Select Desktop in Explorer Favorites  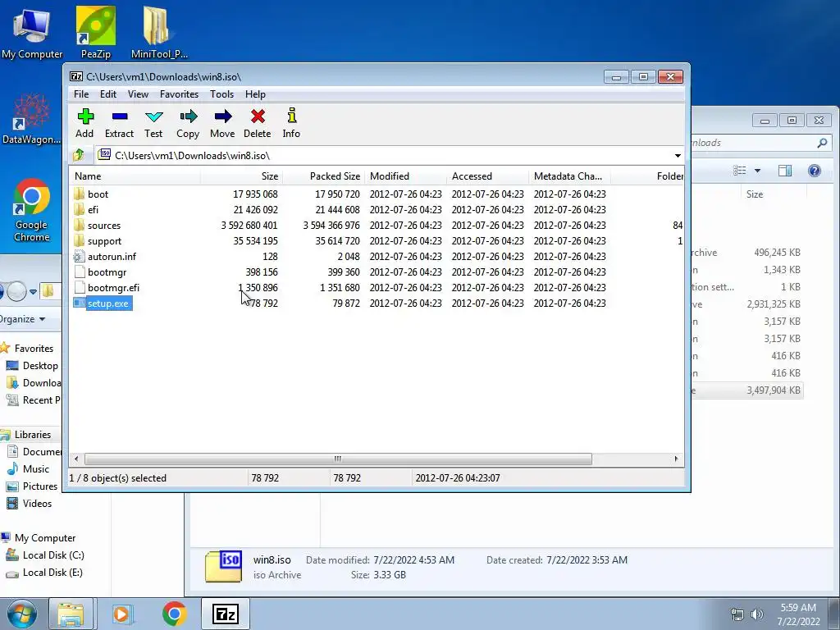point(32,366)
